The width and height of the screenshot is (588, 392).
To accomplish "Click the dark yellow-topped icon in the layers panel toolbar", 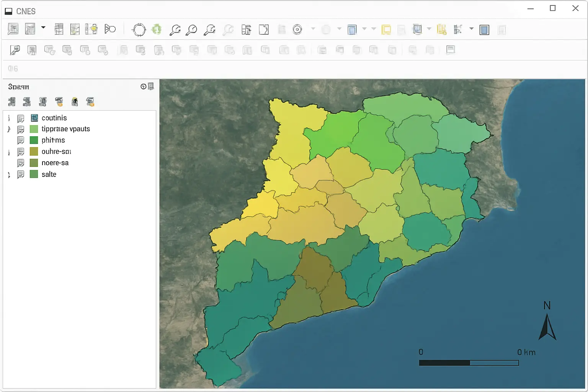I will click(x=75, y=101).
